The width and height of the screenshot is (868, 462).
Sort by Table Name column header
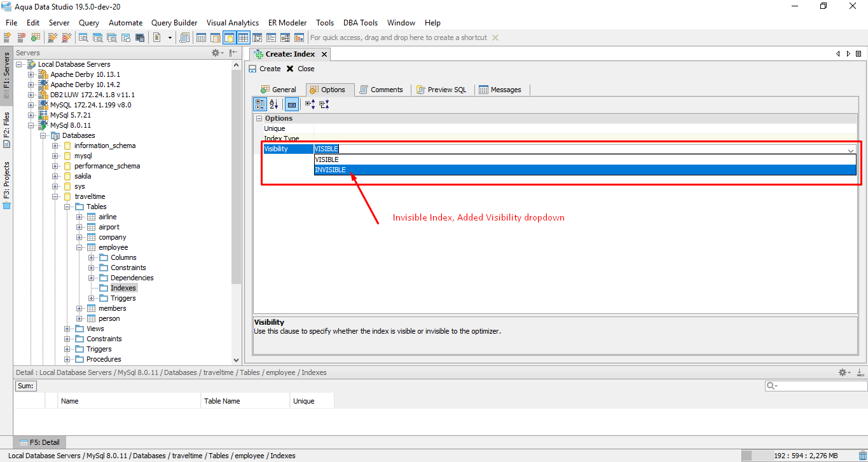pyautogui.click(x=245, y=401)
